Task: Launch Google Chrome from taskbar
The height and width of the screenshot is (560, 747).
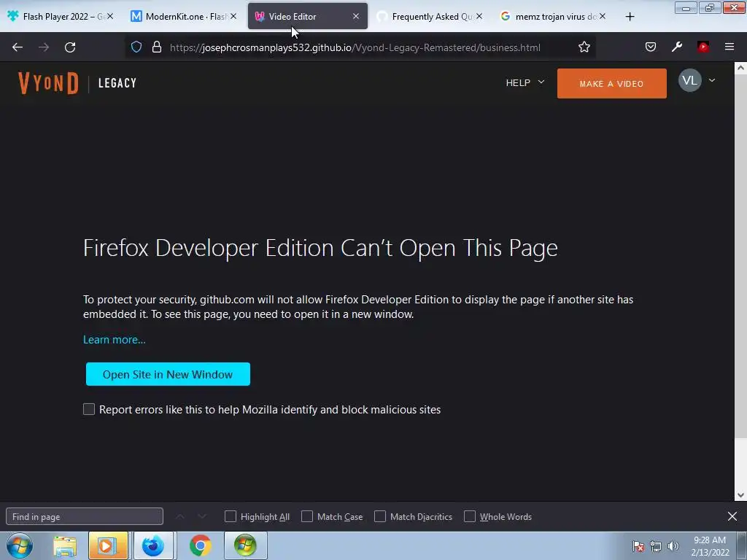Action: coord(200,545)
